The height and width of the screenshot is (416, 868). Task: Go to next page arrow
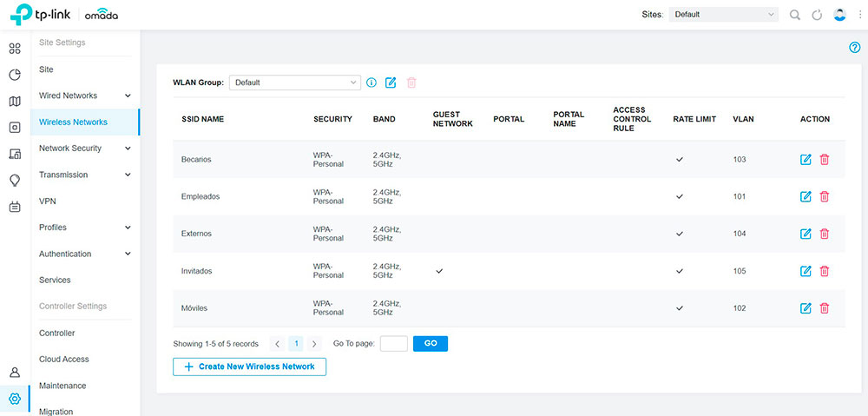314,344
